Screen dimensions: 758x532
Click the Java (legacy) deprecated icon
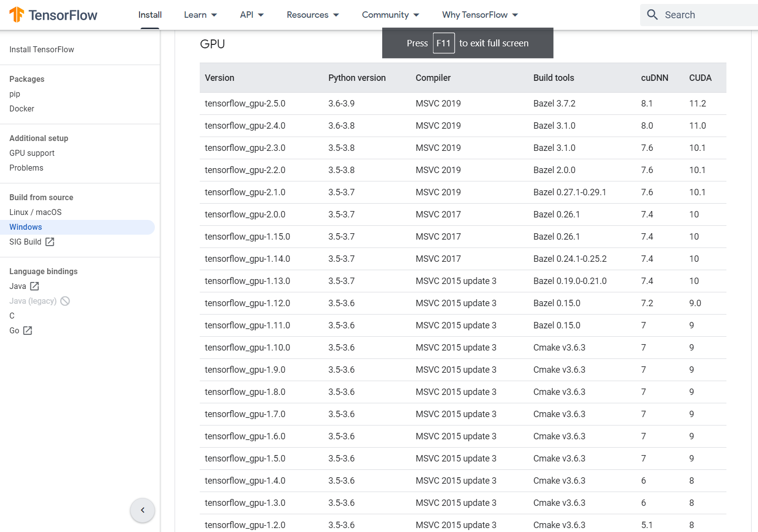[65, 301]
